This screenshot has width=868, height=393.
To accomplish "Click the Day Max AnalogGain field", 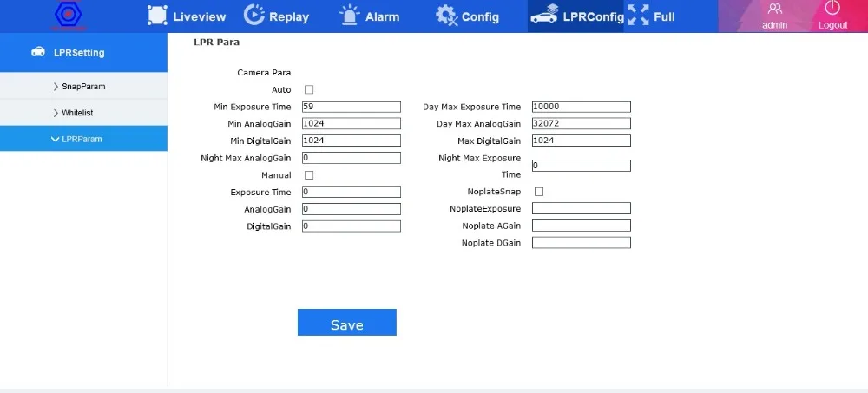I will click(x=582, y=123).
